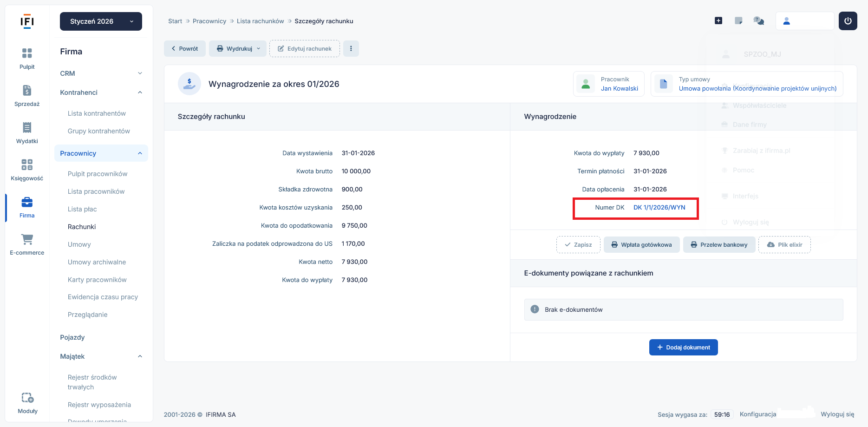This screenshot has height=427, width=868.
Task: Click the Moduły icon
Action: click(27, 398)
